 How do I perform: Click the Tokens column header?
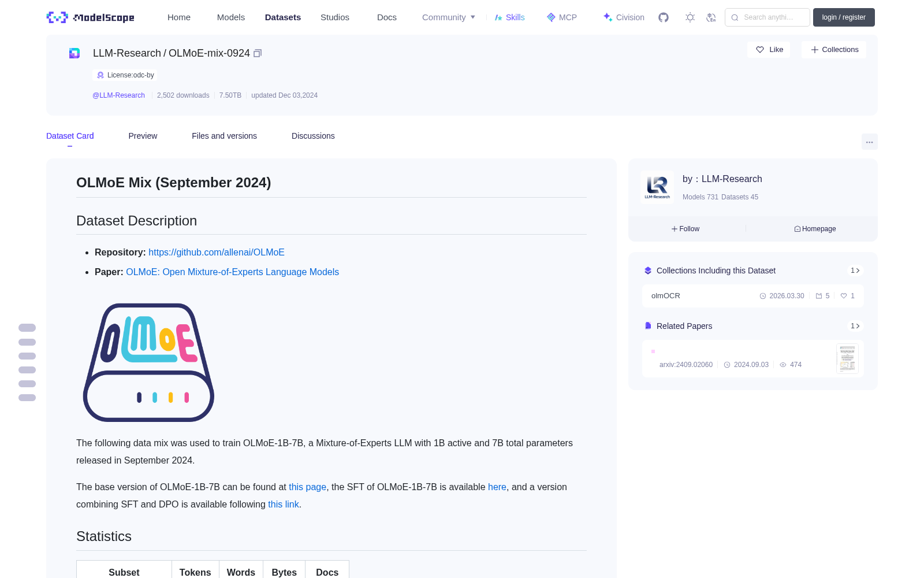pos(195,572)
